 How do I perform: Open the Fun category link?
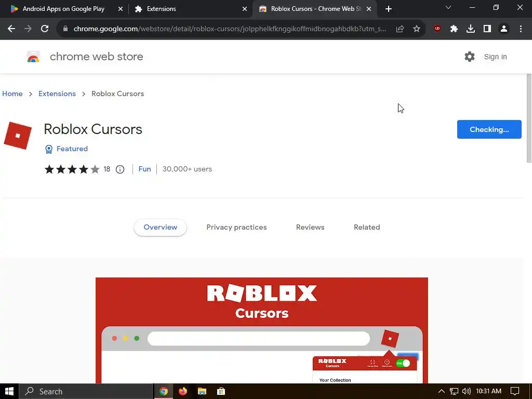pos(144,169)
